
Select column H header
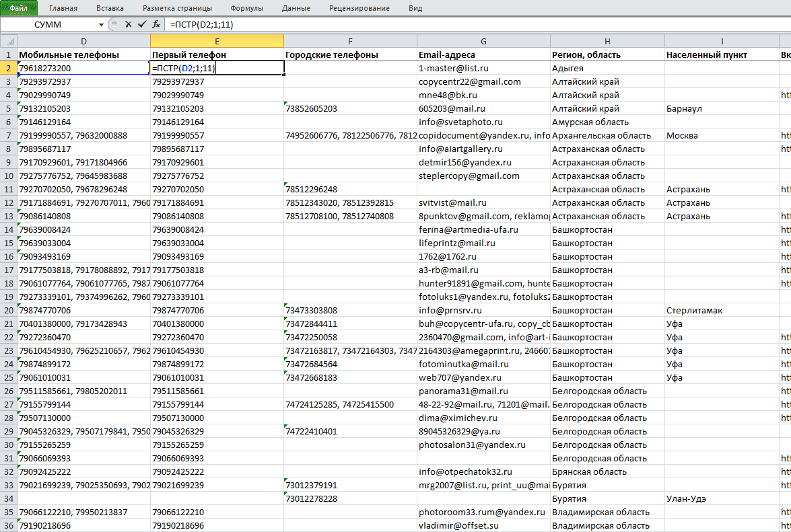[x=607, y=41]
